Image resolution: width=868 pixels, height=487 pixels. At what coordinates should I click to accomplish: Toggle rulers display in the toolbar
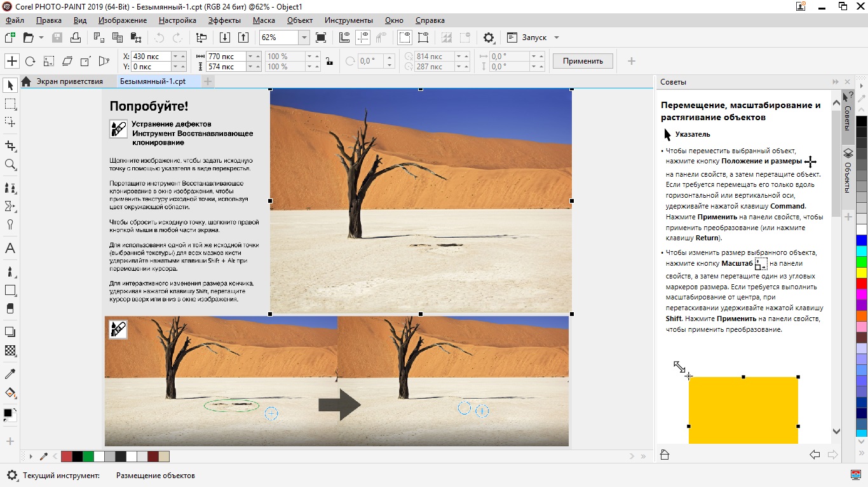(344, 38)
